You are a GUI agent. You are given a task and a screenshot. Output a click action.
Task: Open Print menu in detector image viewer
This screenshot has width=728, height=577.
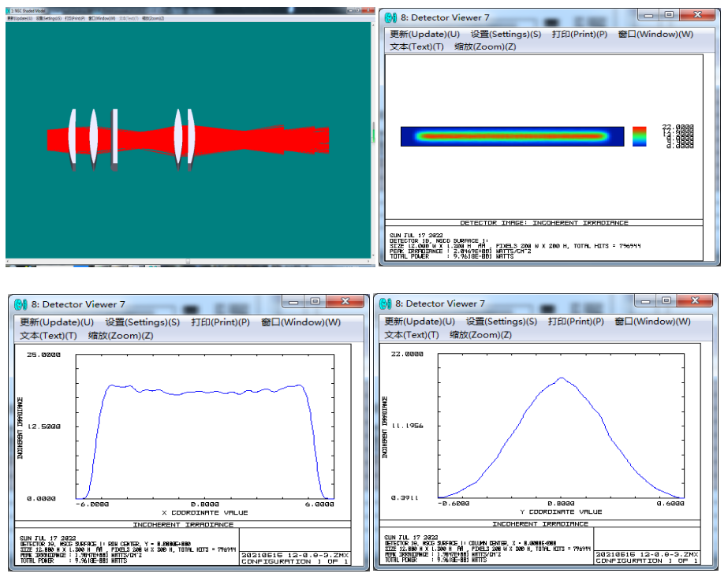579,34
